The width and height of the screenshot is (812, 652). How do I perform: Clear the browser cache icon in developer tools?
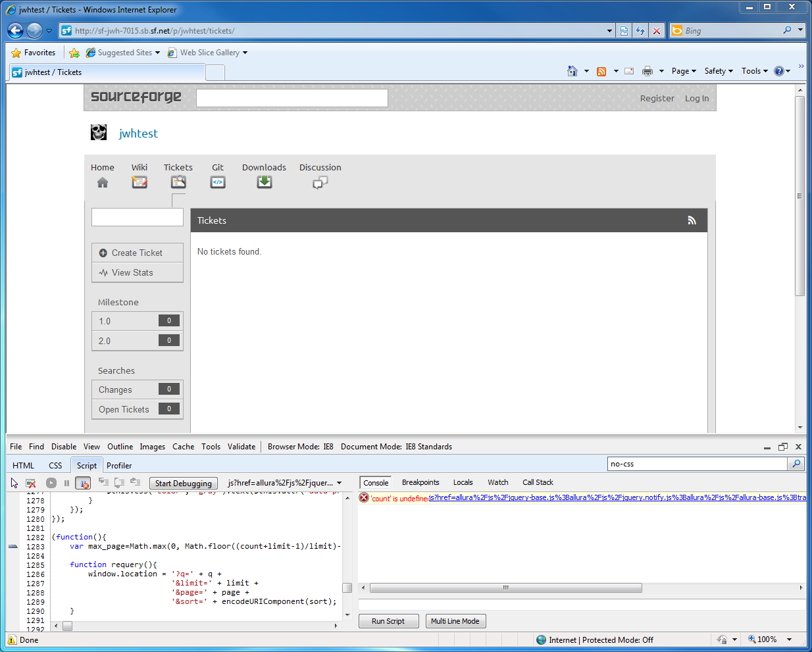coord(31,483)
